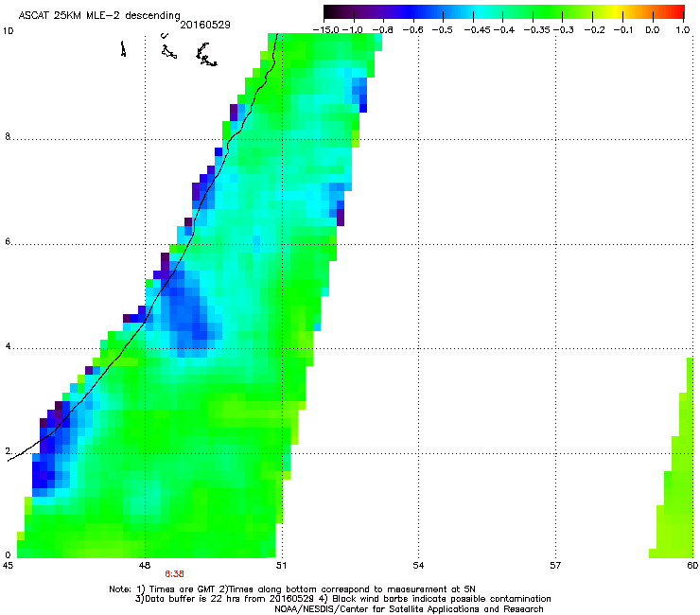Click the top latitude axis label "10"
Screen dimensions: 700x615
click(x=8, y=31)
